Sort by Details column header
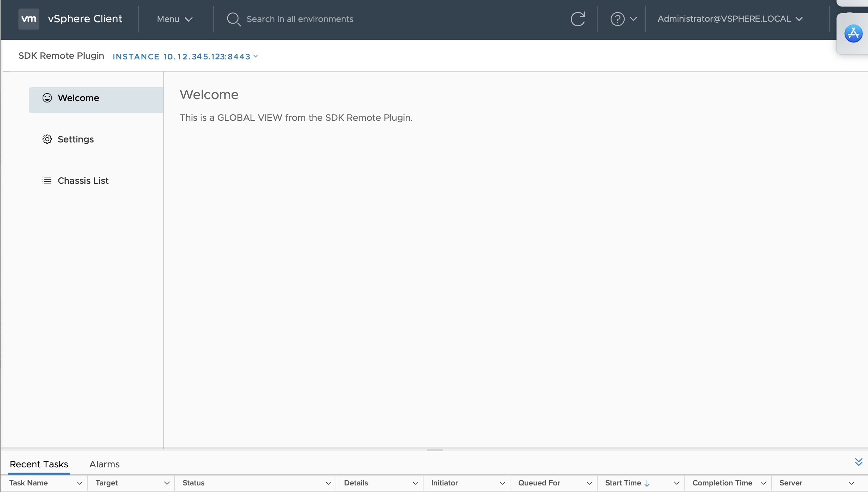Image resolution: width=868 pixels, height=492 pixels. coord(356,483)
